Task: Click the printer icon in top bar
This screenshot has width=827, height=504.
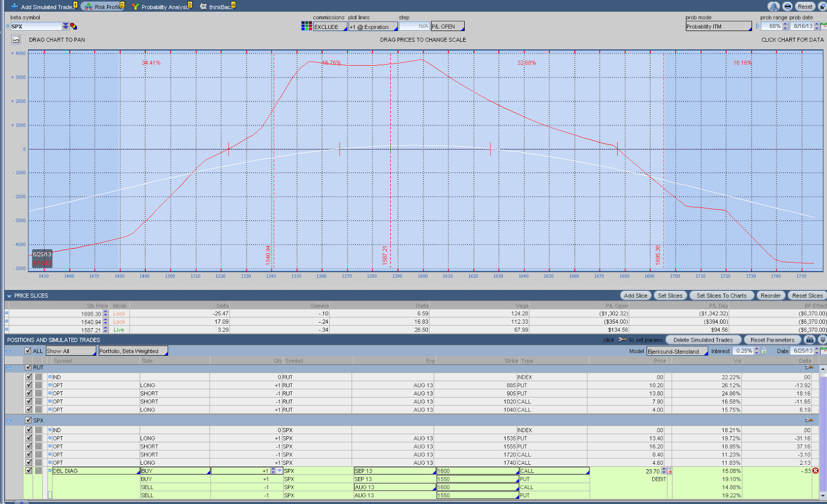Action: tap(787, 7)
